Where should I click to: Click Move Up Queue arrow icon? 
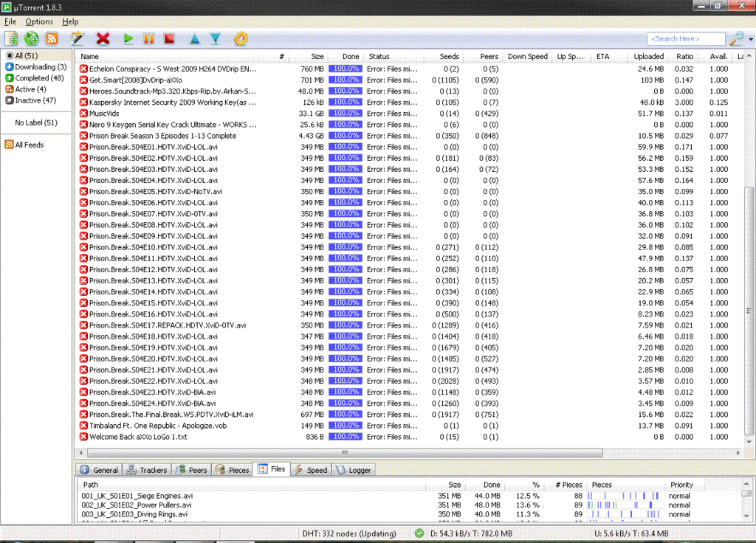195,38
